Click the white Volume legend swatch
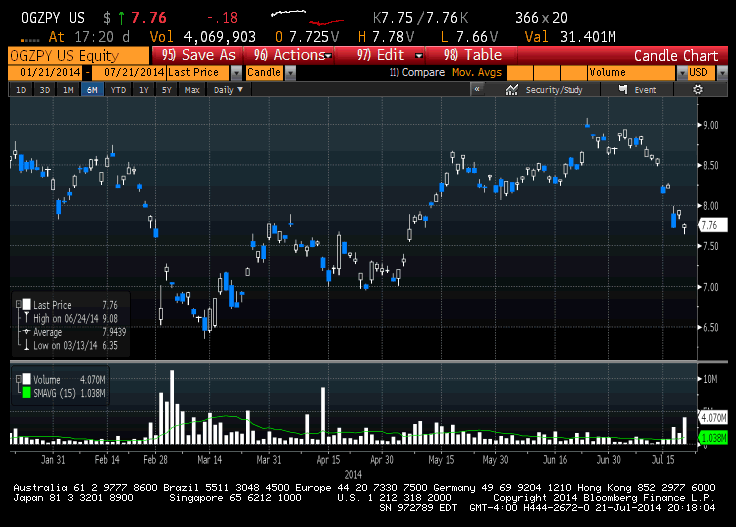This screenshot has height=527, width=736. (x=27, y=379)
